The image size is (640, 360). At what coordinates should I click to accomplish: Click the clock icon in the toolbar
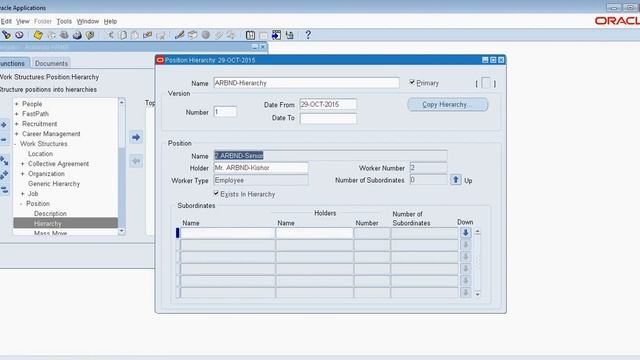click(19, 35)
